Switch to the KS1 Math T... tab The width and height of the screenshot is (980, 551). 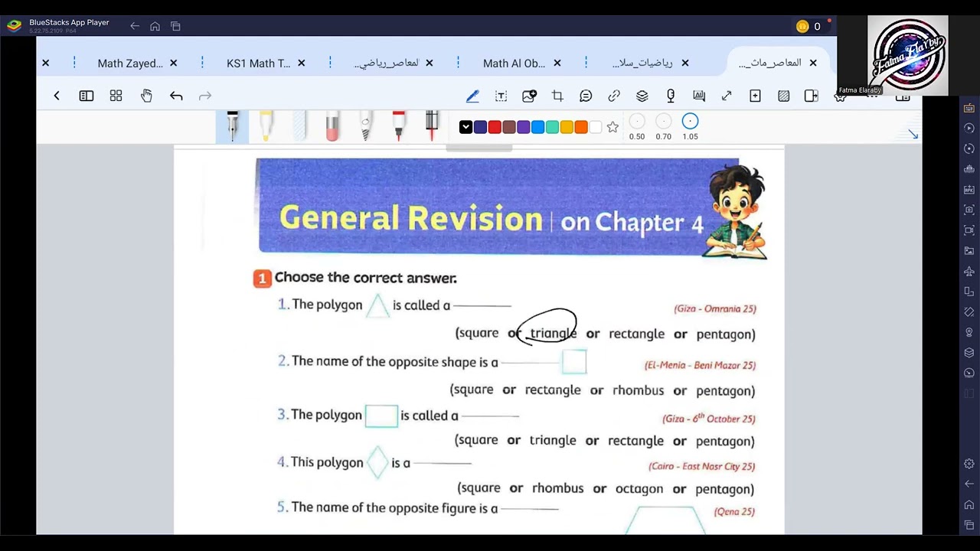(x=258, y=63)
